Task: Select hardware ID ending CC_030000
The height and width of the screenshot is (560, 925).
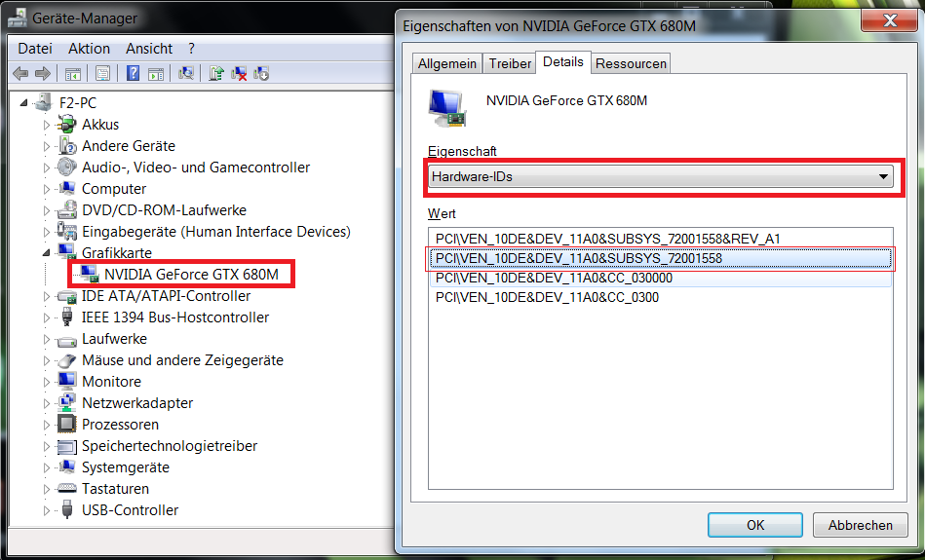Action: tap(660, 278)
